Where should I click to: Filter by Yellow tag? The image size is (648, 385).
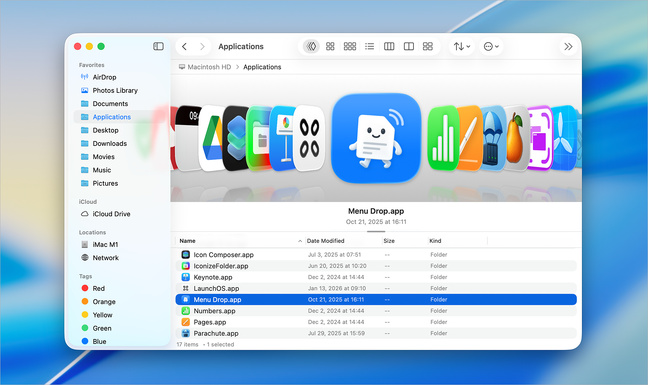click(102, 315)
